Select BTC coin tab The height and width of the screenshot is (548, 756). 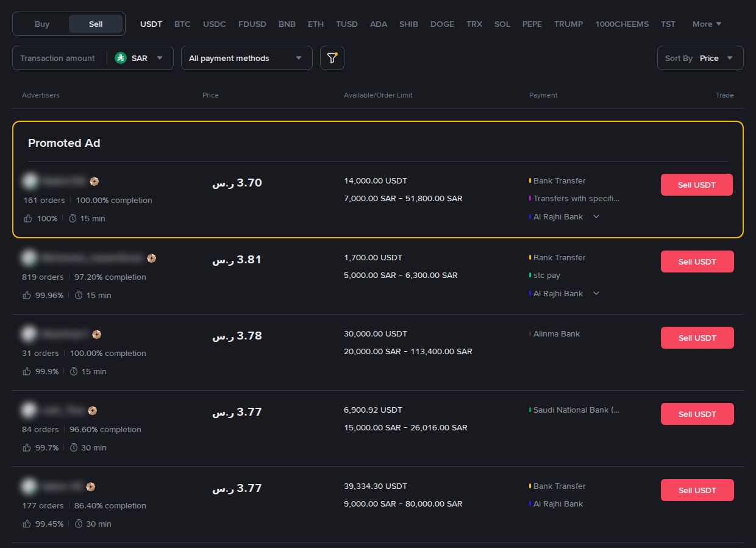tap(182, 24)
